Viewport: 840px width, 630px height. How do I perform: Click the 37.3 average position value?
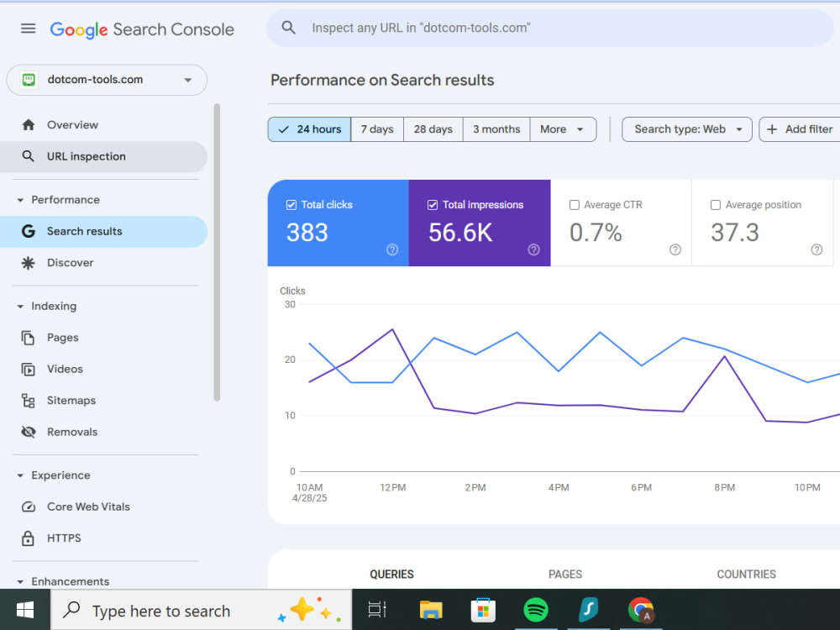735,233
